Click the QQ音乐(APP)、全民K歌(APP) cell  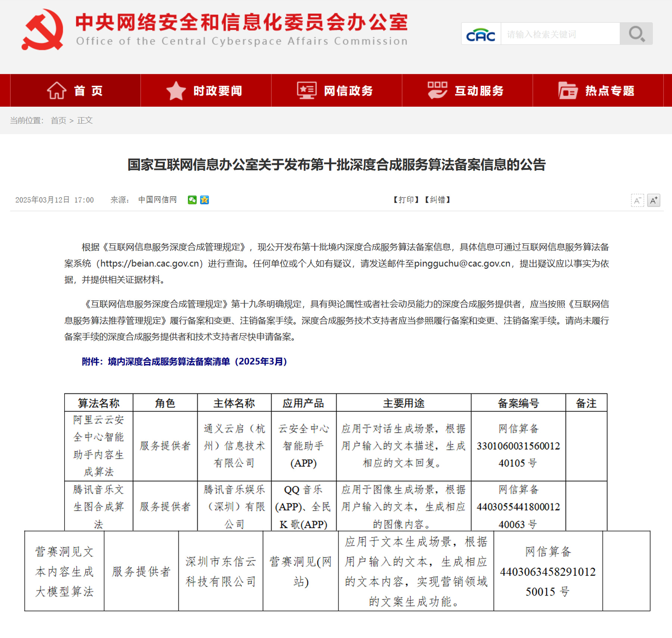click(304, 506)
